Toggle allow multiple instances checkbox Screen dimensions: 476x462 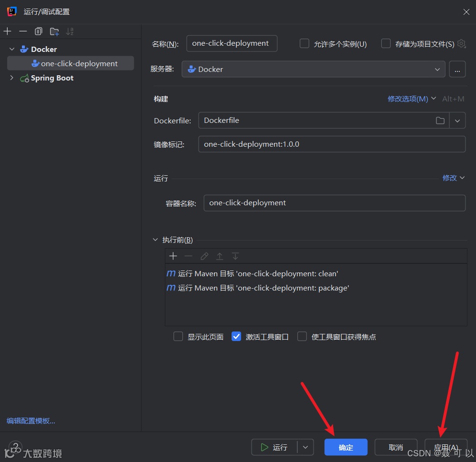point(304,44)
